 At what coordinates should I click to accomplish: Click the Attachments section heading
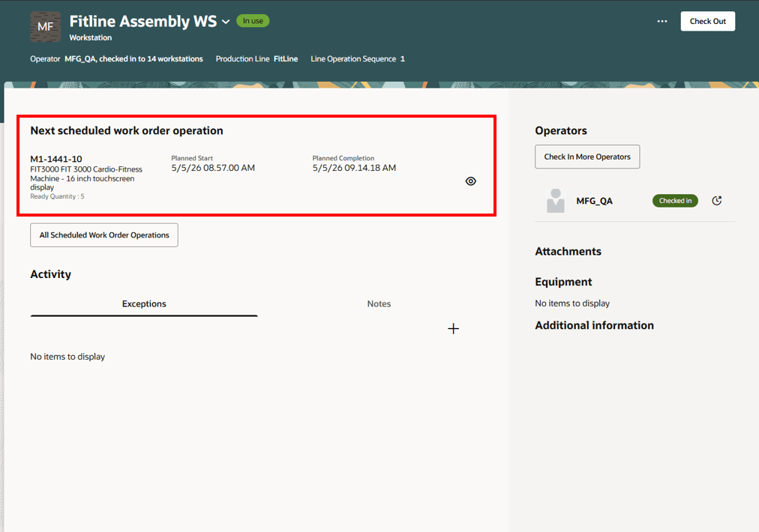point(568,252)
